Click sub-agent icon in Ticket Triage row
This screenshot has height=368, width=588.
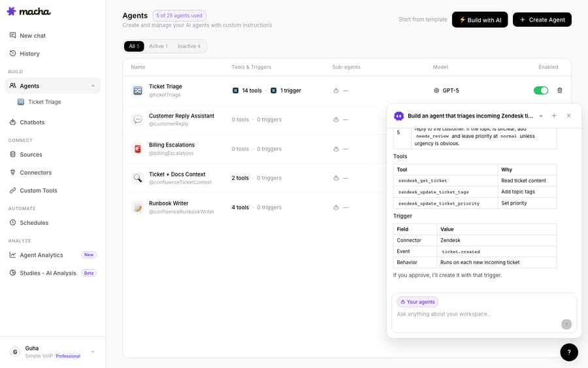point(336,90)
